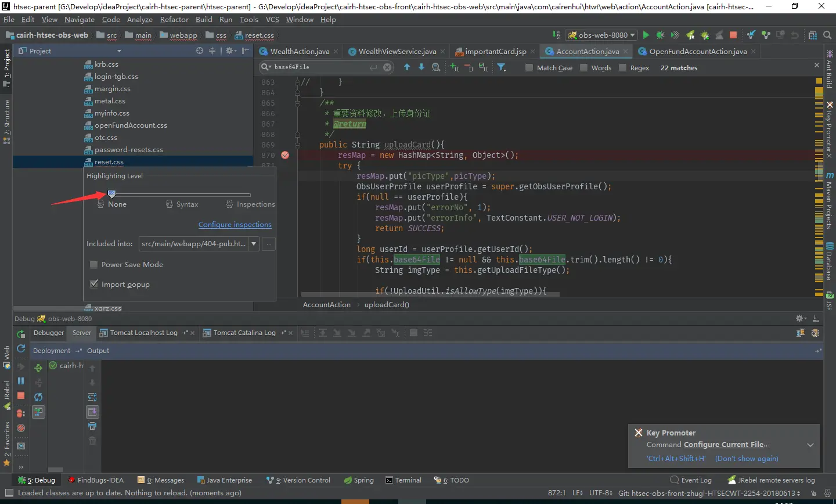Click the Don't show again link
Viewport: 836px width, 504px height.
click(747, 459)
